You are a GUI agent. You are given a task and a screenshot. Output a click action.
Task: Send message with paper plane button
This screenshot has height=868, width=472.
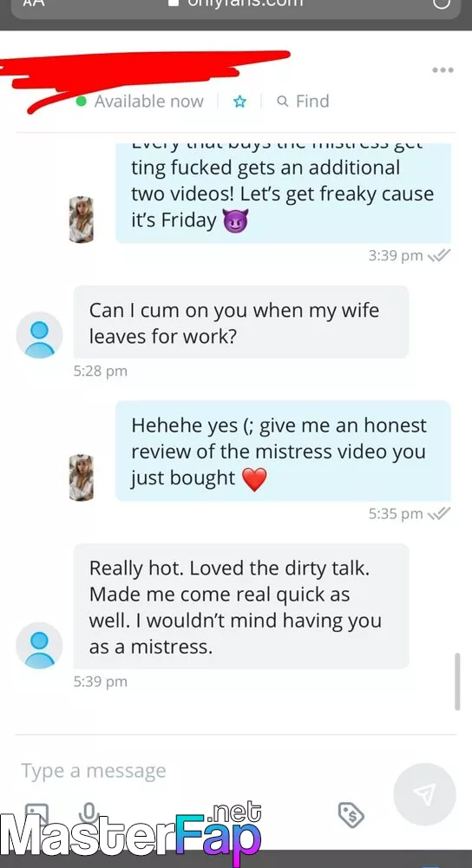(x=424, y=794)
